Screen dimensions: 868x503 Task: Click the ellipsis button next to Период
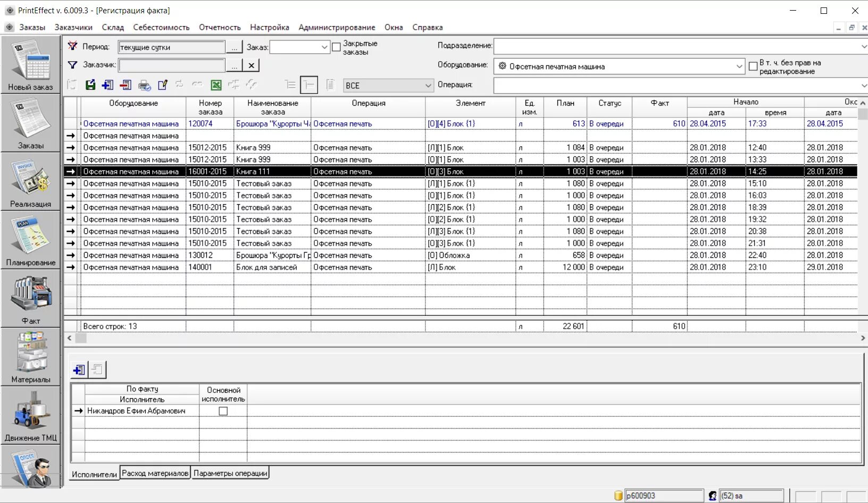pos(235,47)
